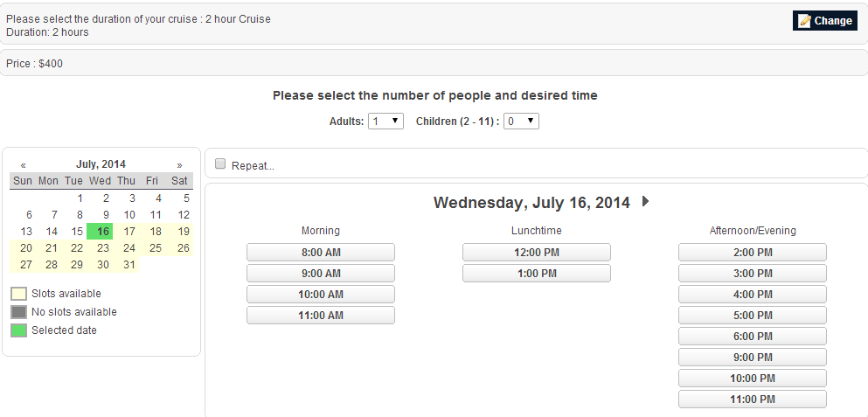Pick Saturday July 26 on calendar
This screenshot has height=417, width=868.
[183, 248]
